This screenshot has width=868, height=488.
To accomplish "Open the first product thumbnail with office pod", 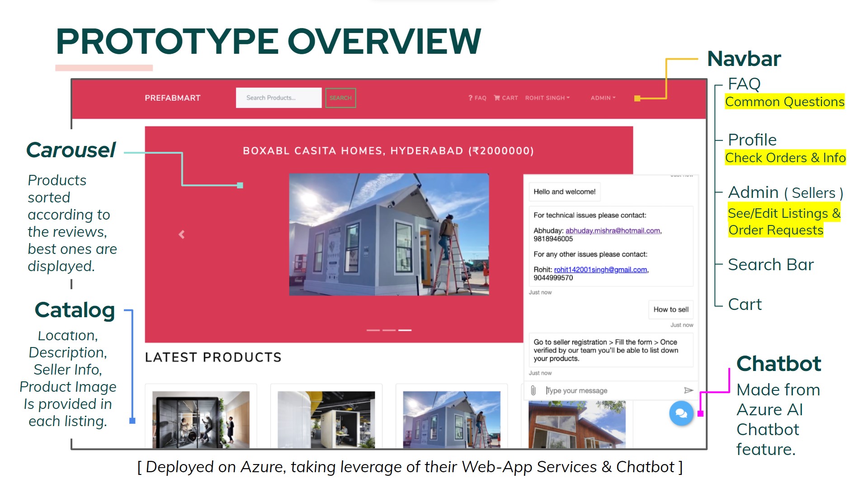I will tap(201, 420).
